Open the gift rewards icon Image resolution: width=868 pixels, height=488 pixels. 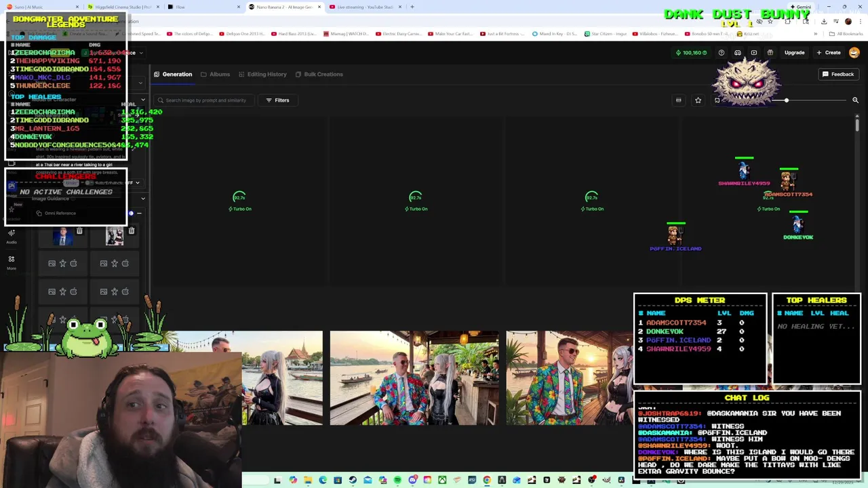(x=770, y=53)
